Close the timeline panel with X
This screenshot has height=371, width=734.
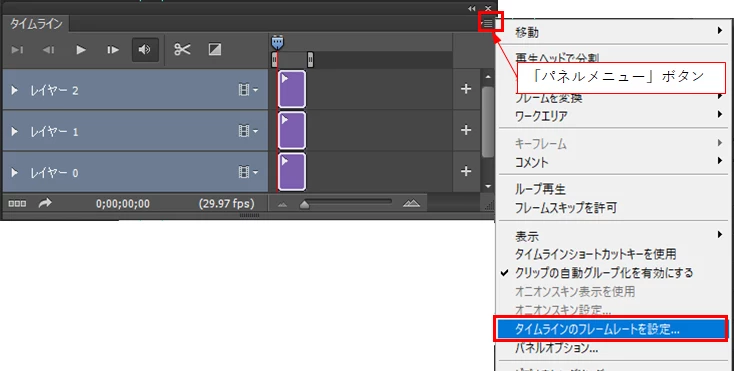coord(488,8)
